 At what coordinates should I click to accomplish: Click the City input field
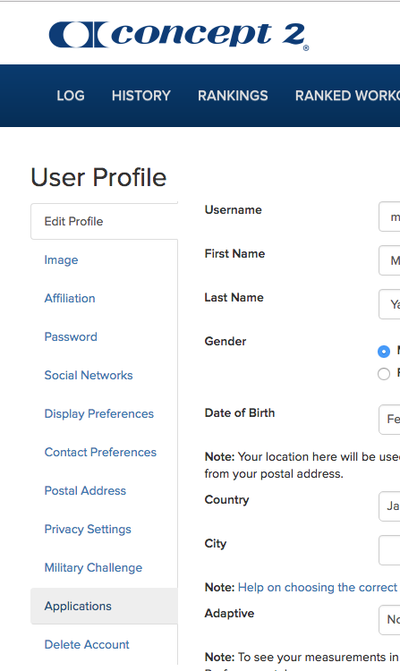point(389,550)
